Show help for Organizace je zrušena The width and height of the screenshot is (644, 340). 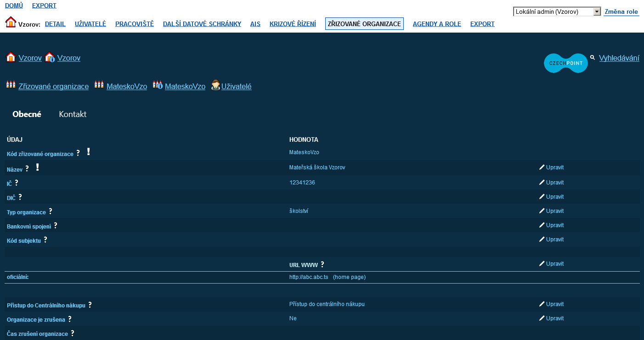pyautogui.click(x=70, y=318)
